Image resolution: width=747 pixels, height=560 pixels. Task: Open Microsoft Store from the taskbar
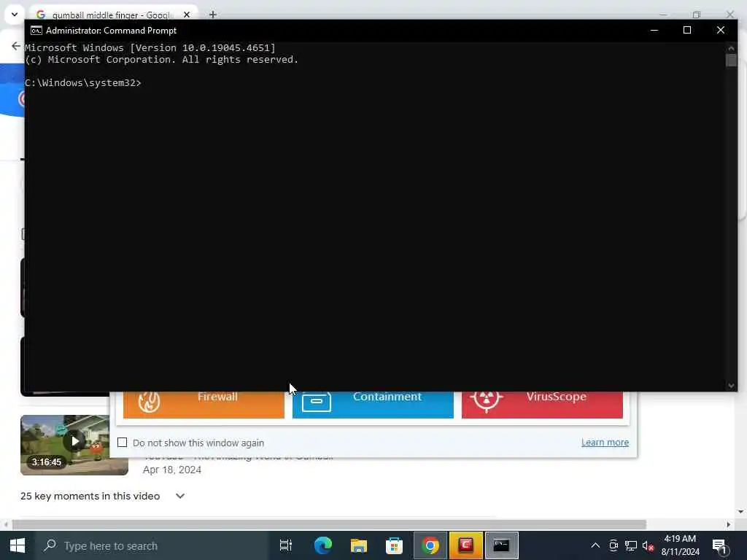[x=394, y=545]
